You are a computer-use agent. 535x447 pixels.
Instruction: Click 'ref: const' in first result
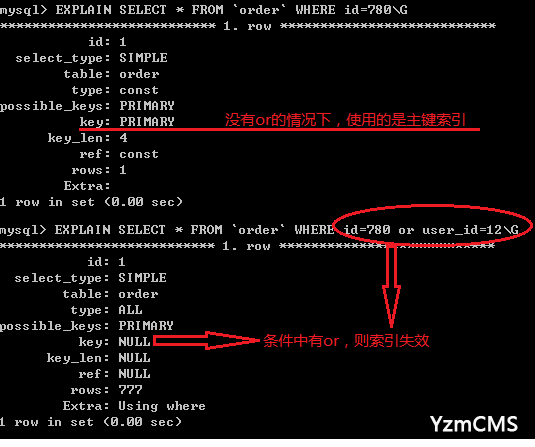click(x=119, y=154)
